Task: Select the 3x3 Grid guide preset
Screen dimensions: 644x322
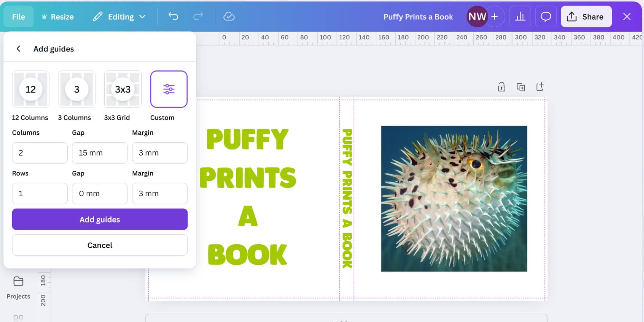Action: click(x=123, y=90)
